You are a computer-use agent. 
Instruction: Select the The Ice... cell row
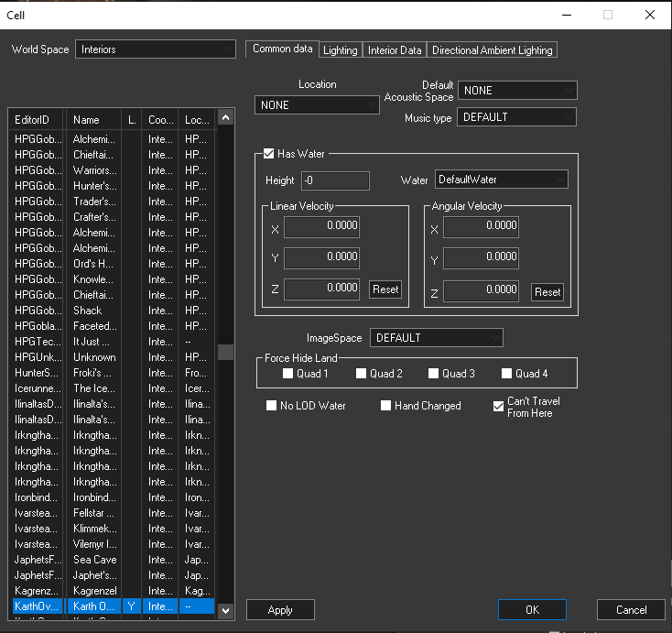tap(114, 388)
